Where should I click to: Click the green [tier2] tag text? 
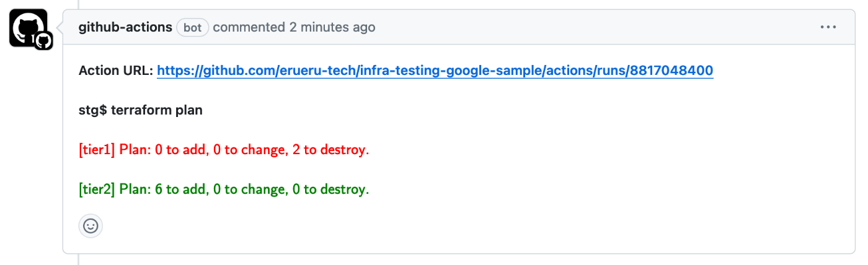pos(97,189)
